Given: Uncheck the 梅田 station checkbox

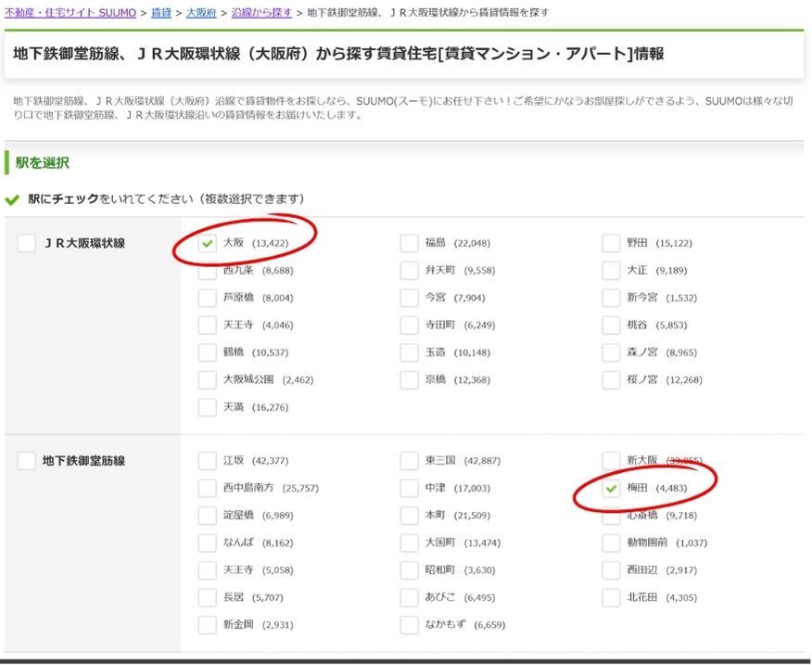Looking at the screenshot, I should tap(611, 488).
